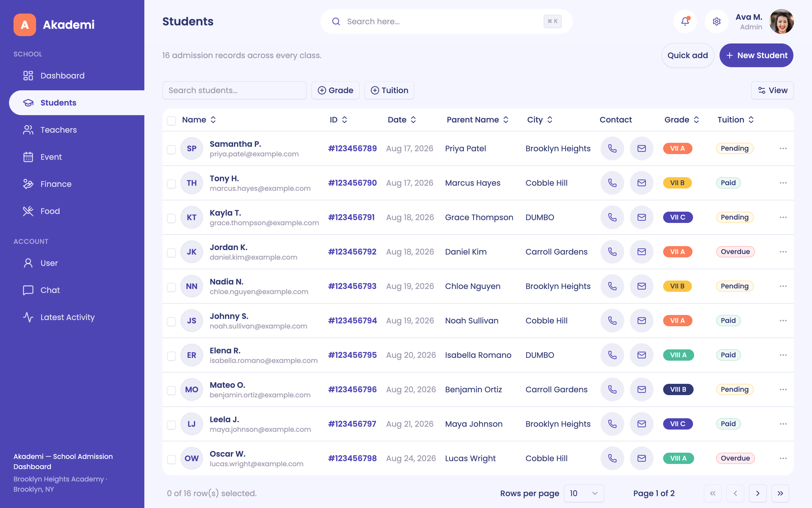
Task: Open row actions menu for Jordan K.
Action: click(783, 252)
